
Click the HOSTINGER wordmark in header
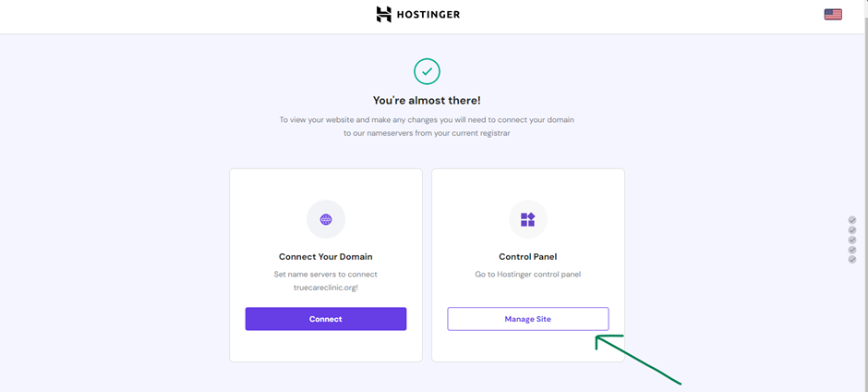pos(428,15)
